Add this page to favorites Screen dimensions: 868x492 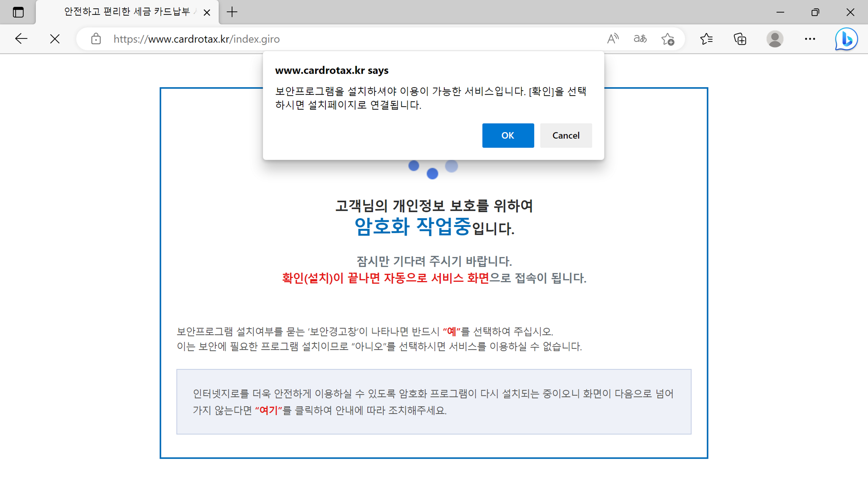pyautogui.click(x=668, y=39)
